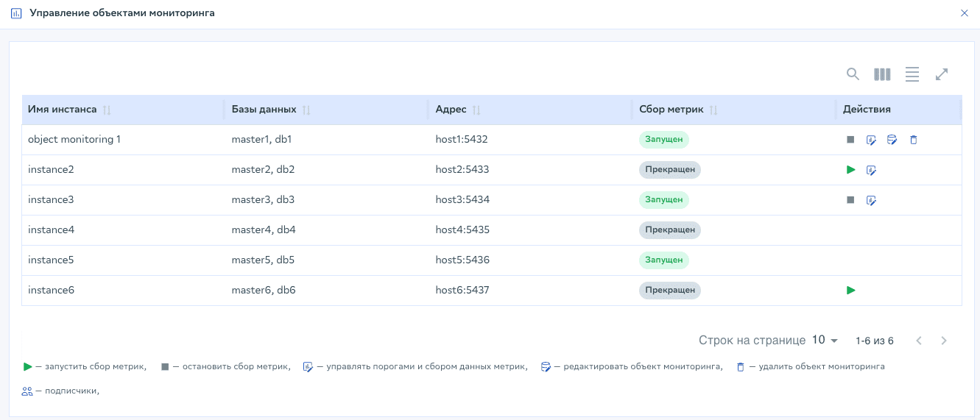The image size is (980, 420).
Task: Go to previous table page
Action: click(919, 341)
